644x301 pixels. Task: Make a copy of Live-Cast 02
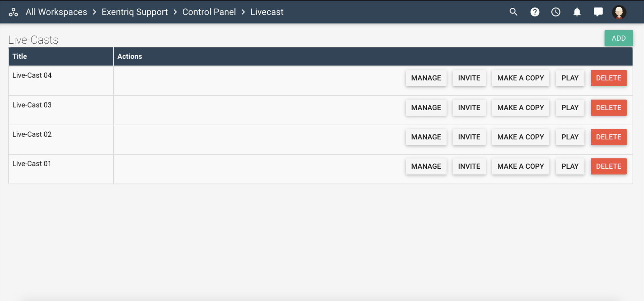[x=521, y=137]
